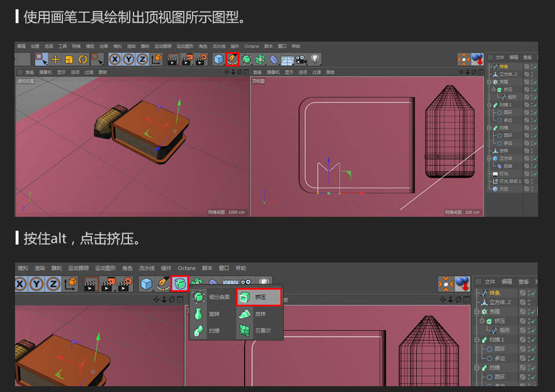Click the Render to Picture Viewer icon
555x392 pixels.
(x=186, y=58)
